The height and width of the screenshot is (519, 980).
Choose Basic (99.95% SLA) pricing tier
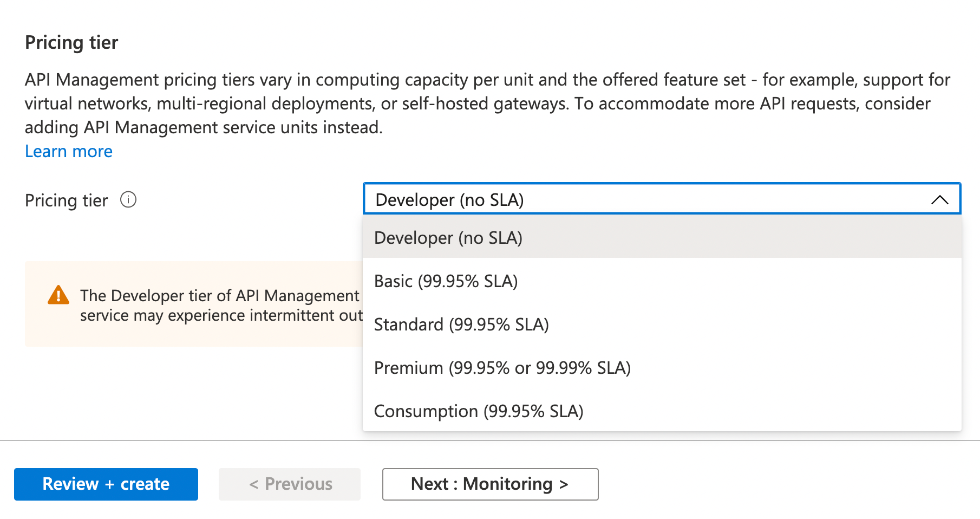[x=446, y=281]
